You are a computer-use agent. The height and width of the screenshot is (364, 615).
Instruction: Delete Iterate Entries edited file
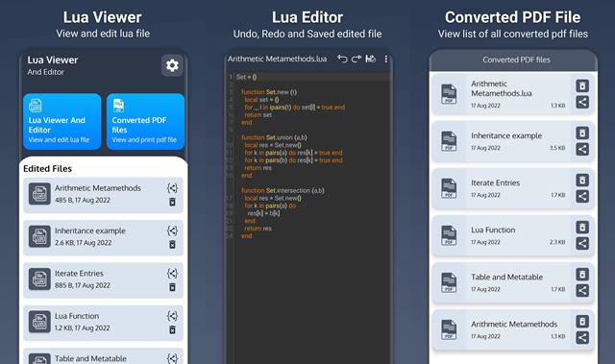coord(172,287)
